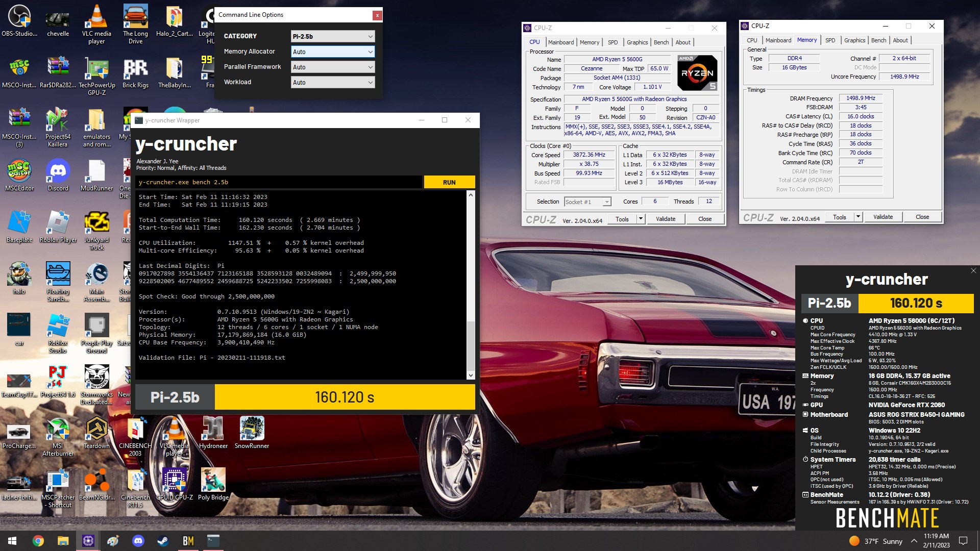
Task: Expand the CATEGORY dropdown showing Pi-2.5b
Action: point(333,36)
